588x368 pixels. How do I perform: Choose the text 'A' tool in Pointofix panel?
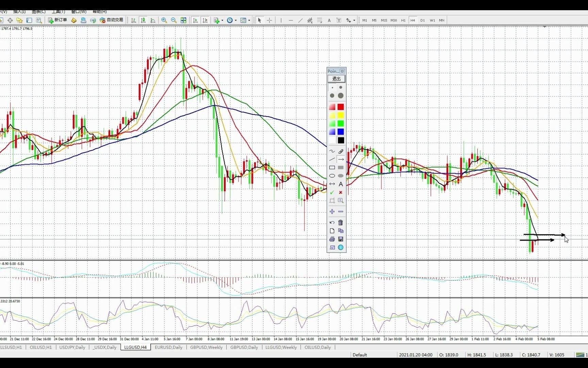point(341,184)
